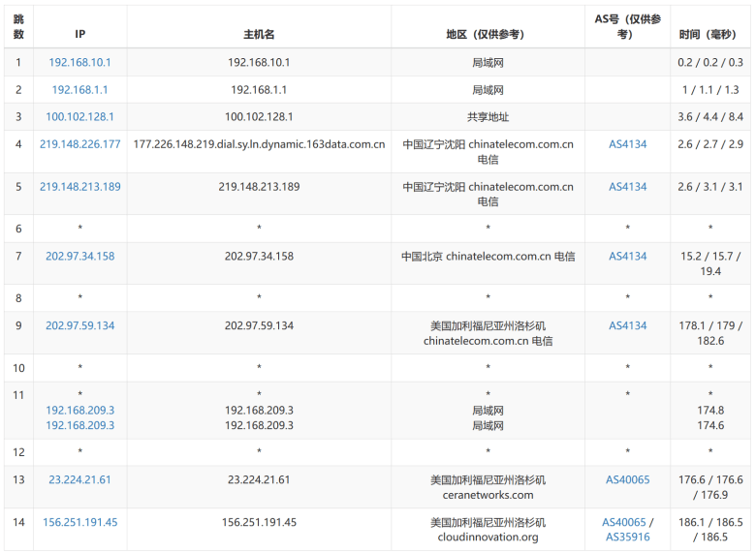The image size is (756, 553).
Task: Click hostname 156.251.191.45 in 主机名 column
Action: [x=259, y=522]
